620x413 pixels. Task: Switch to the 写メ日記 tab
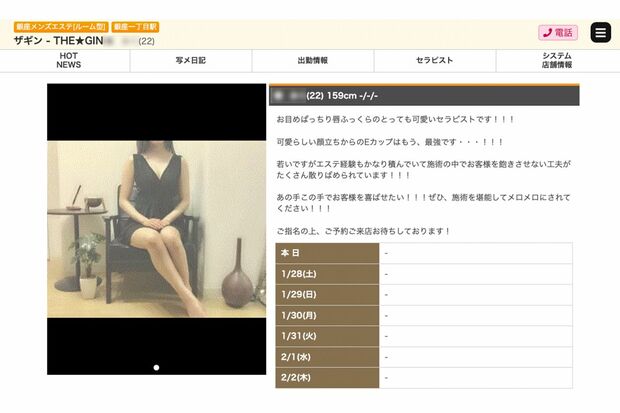point(190,60)
